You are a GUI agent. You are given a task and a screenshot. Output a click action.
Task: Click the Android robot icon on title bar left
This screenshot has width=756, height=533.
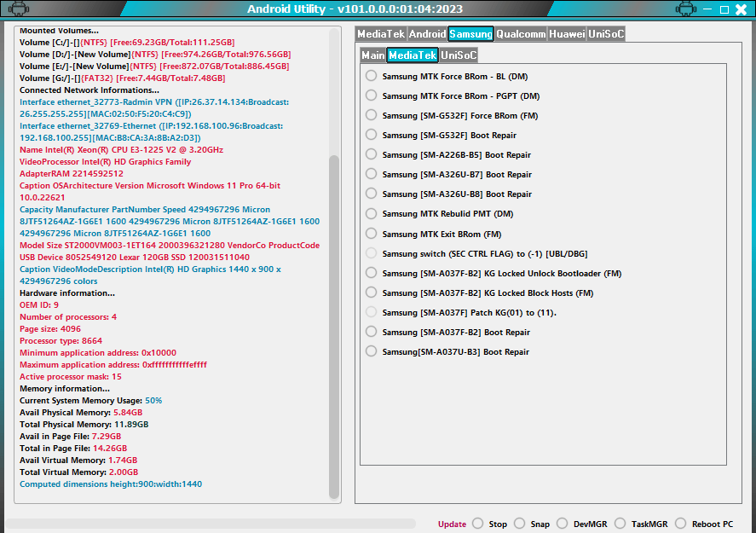click(x=17, y=9)
